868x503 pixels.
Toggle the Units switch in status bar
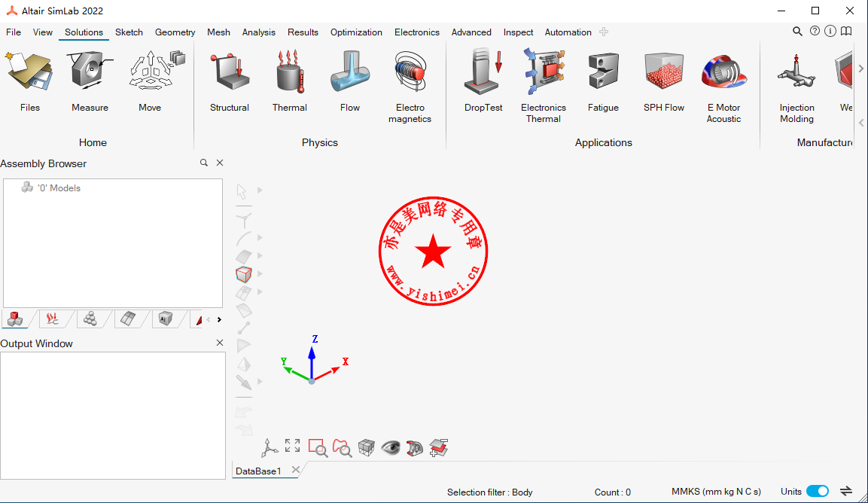818,492
